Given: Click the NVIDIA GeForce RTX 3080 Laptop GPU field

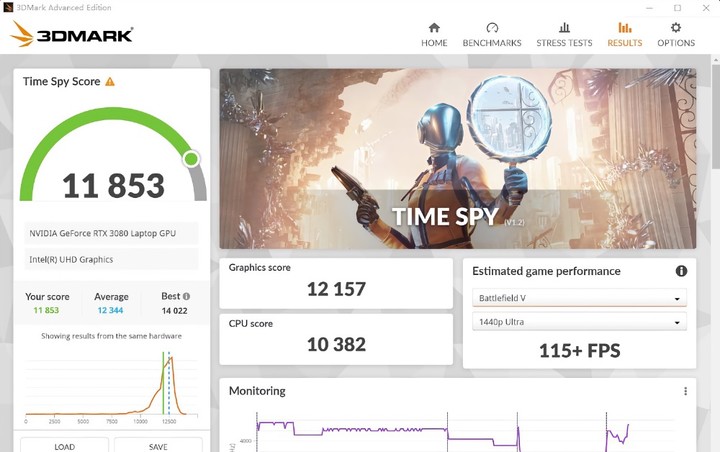Looking at the screenshot, I should coord(111,233).
